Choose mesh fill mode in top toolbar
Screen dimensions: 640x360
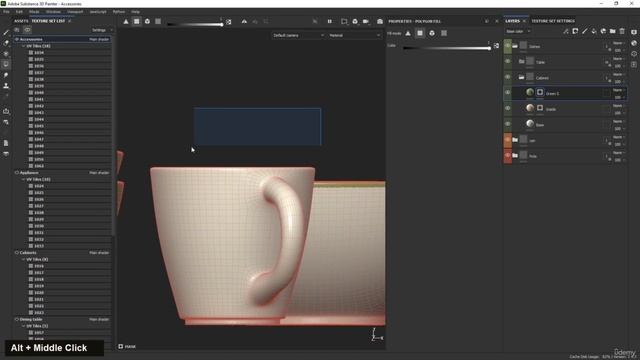pos(147,21)
